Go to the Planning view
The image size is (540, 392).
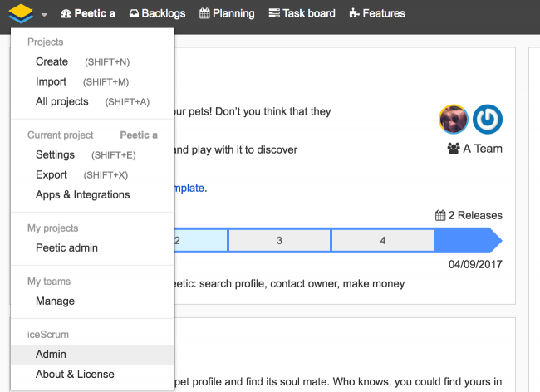[227, 13]
